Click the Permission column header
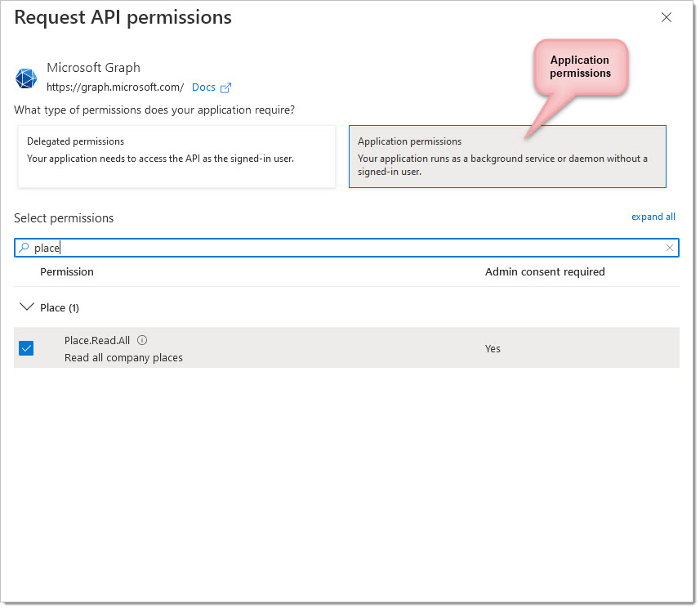This screenshot has height=609, width=700. click(67, 271)
